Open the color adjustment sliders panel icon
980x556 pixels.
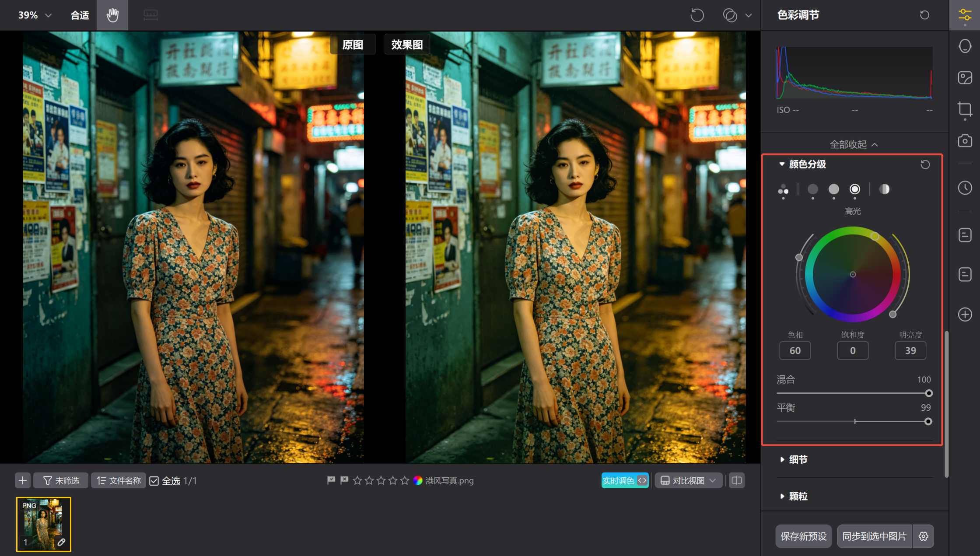(965, 15)
